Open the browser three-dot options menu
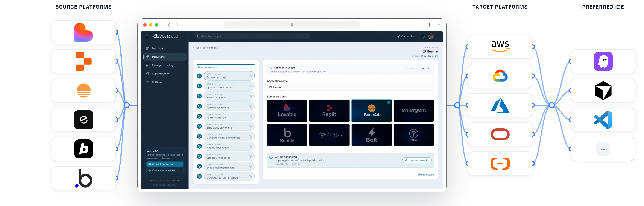The height and width of the screenshot is (206, 644). pos(438,25)
